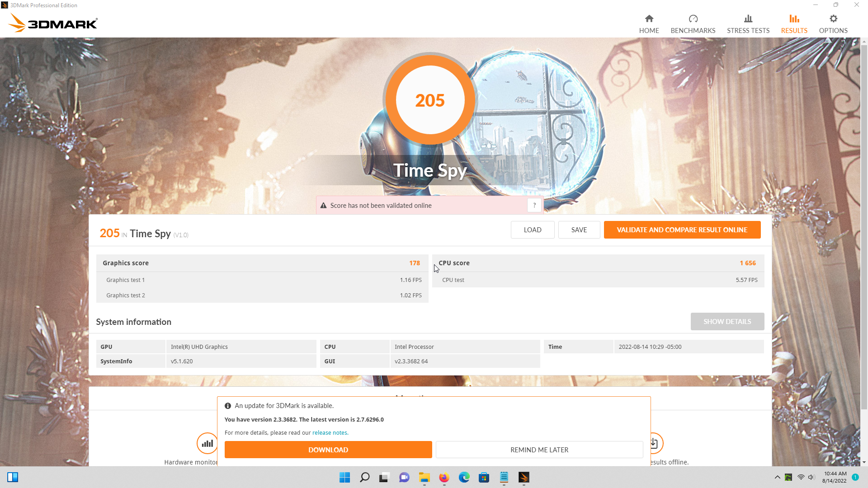Click the vertical scrollbar thumb
868x488 pixels.
(864, 226)
